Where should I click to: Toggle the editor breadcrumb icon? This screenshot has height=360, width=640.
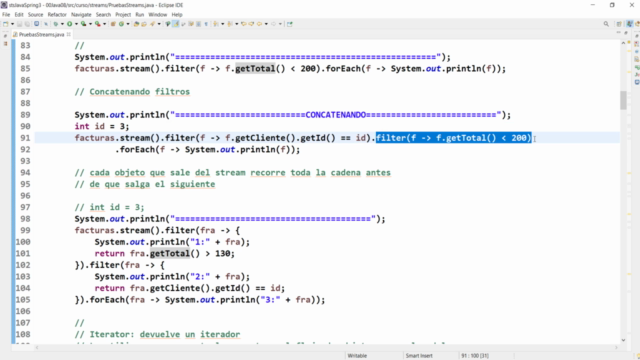pos(168,24)
